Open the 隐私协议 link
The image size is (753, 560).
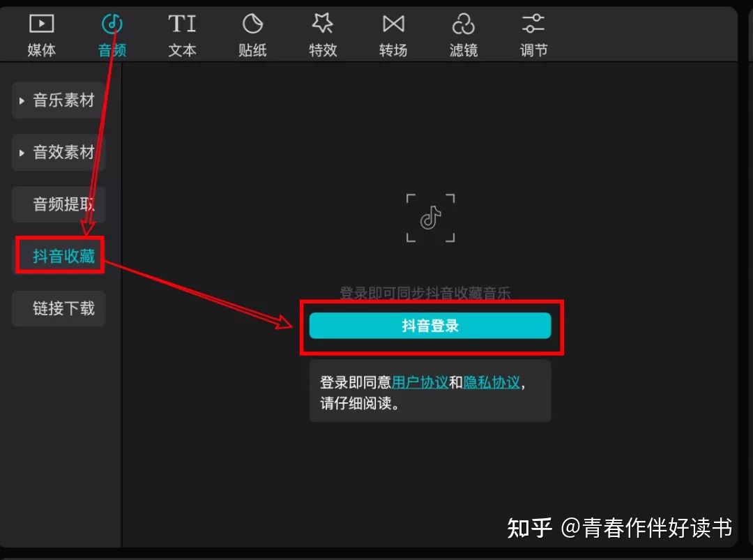(x=492, y=382)
